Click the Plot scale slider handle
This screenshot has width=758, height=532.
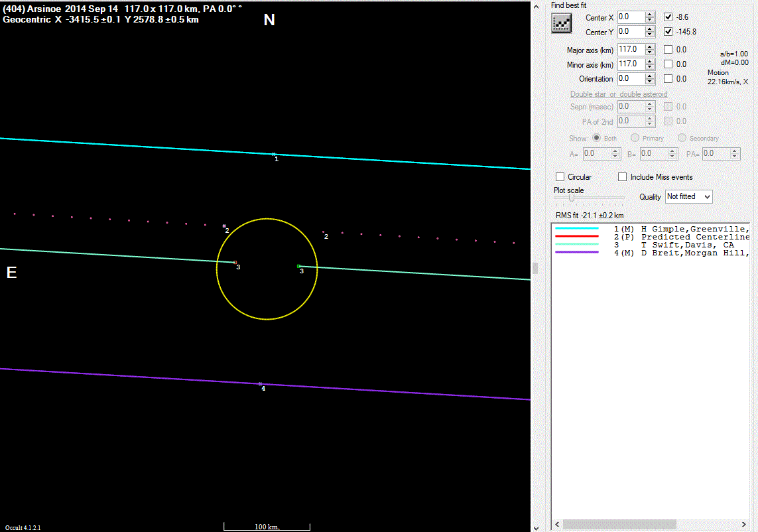pyautogui.click(x=572, y=198)
